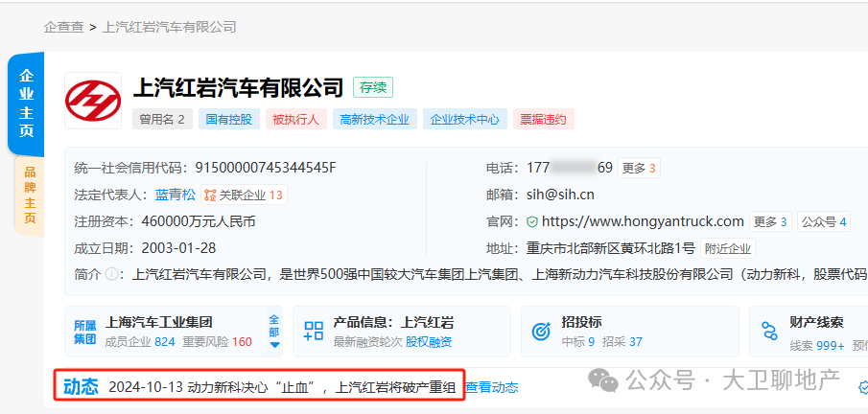Click the 股权融资 funding round link
The width and height of the screenshot is (868, 414).
point(429,342)
